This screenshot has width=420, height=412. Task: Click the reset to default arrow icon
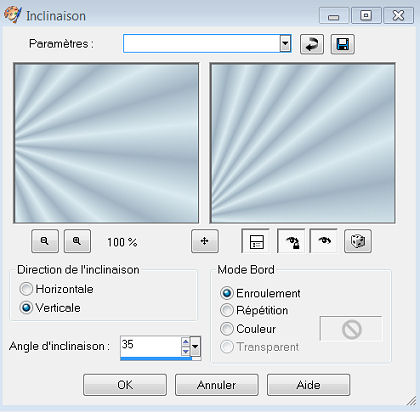(312, 44)
